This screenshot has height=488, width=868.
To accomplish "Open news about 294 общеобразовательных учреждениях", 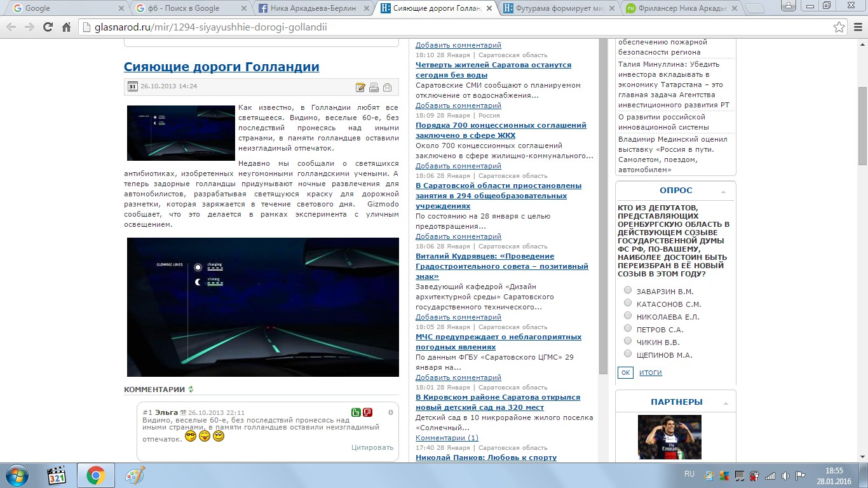I will coord(498,196).
